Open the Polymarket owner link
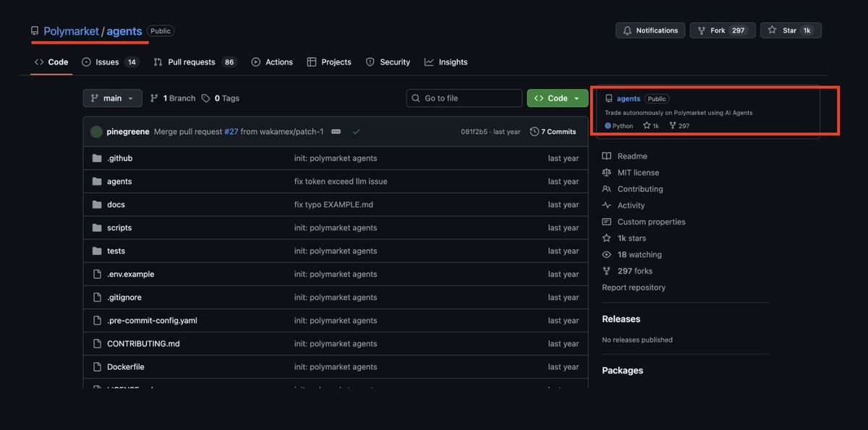Image resolution: width=868 pixels, height=430 pixels. coord(71,31)
